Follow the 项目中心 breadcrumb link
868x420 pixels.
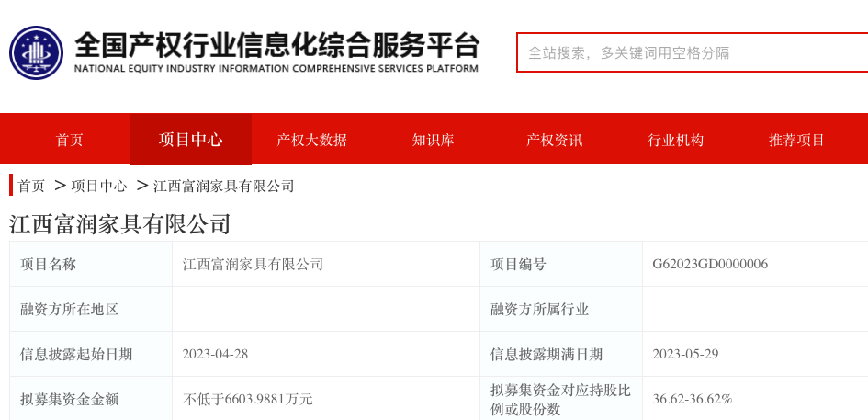pyautogui.click(x=99, y=187)
